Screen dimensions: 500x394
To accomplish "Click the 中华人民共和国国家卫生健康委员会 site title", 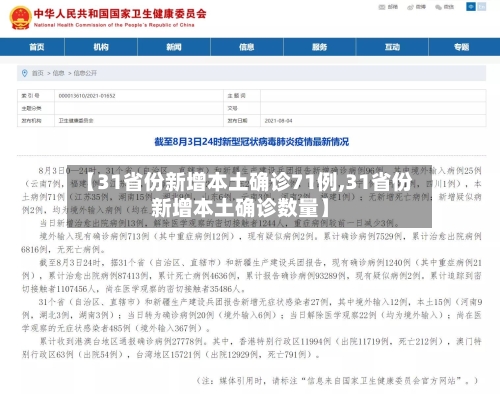I will (x=120, y=14).
